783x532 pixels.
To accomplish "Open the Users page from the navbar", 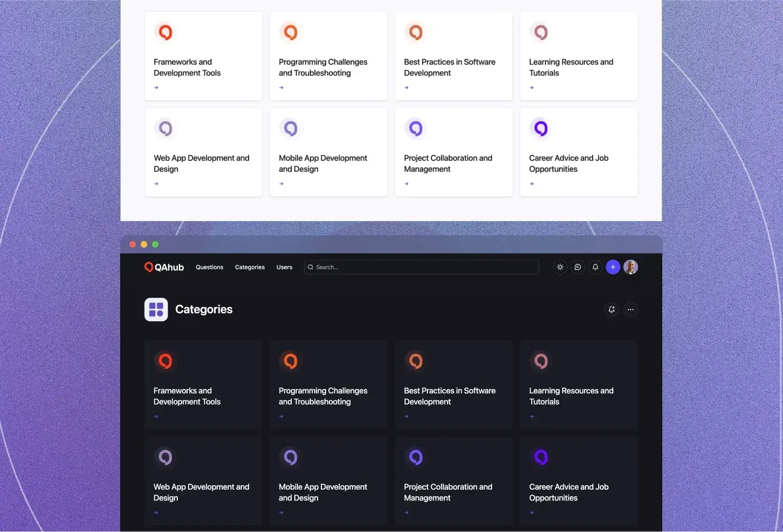I will 284,267.
